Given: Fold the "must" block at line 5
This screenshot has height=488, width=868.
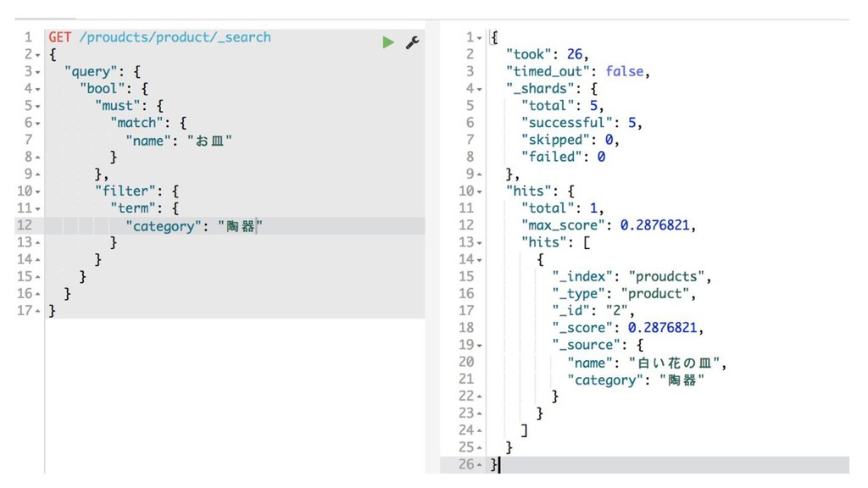Looking at the screenshot, I should (x=37, y=107).
